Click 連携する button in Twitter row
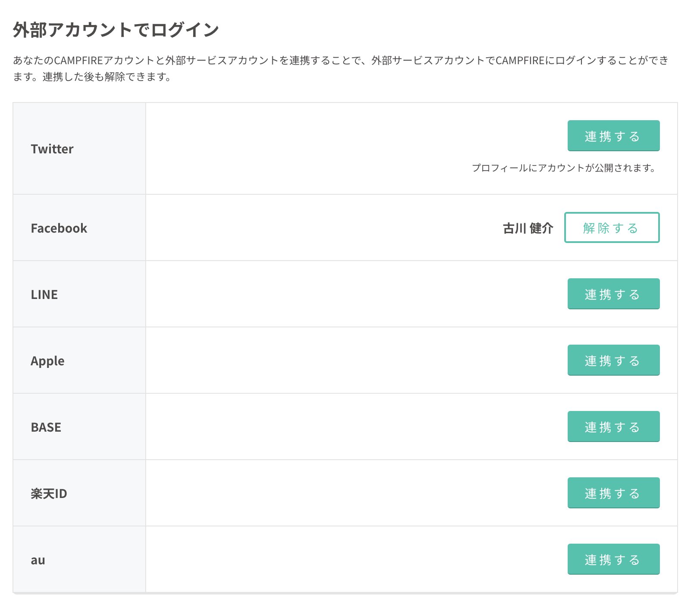 coord(613,136)
